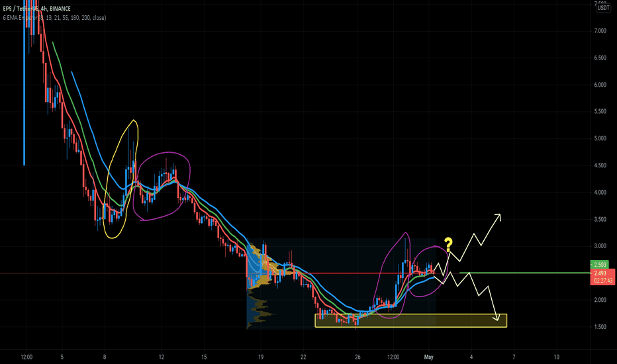Click the 2.000 price axis label

click(x=600, y=300)
